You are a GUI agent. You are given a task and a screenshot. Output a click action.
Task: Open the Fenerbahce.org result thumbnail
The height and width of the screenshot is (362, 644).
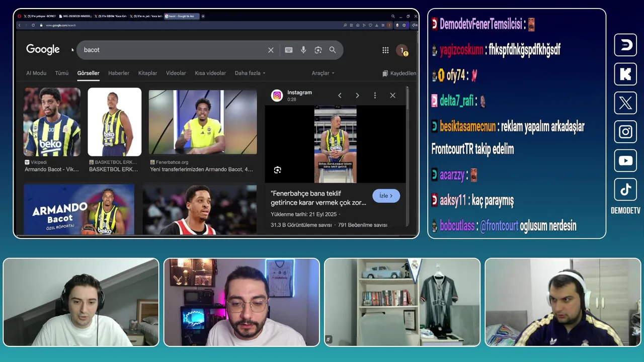203,122
